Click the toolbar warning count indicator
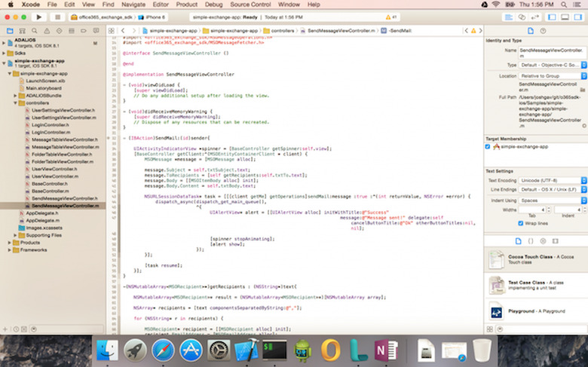 point(391,17)
